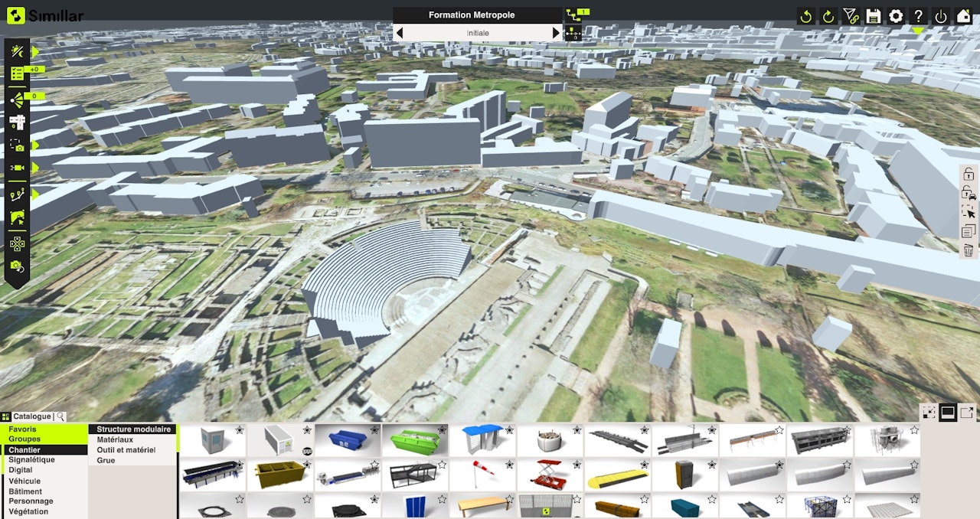Toggle favorite star on blue scaffolding structure
The height and width of the screenshot is (519, 980).
click(846, 499)
